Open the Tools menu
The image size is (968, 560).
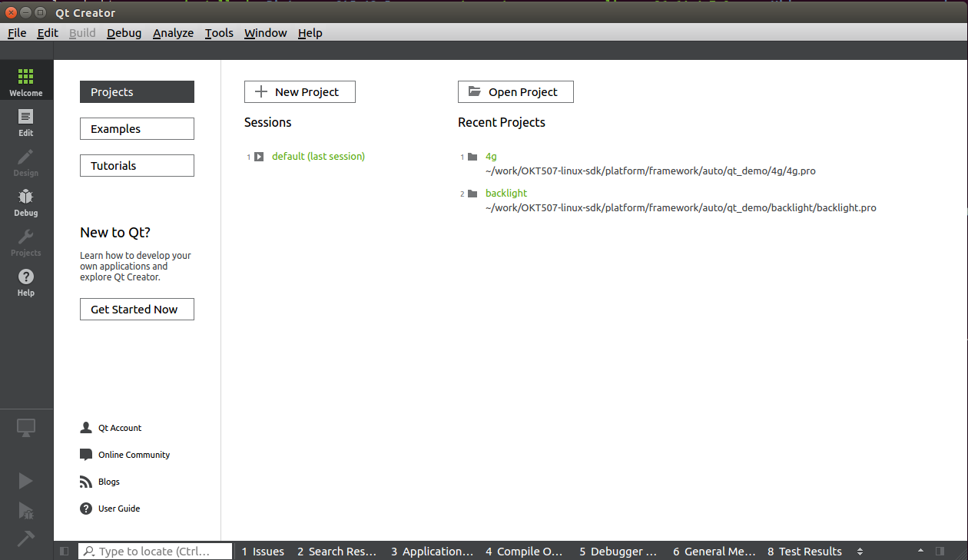tap(219, 33)
